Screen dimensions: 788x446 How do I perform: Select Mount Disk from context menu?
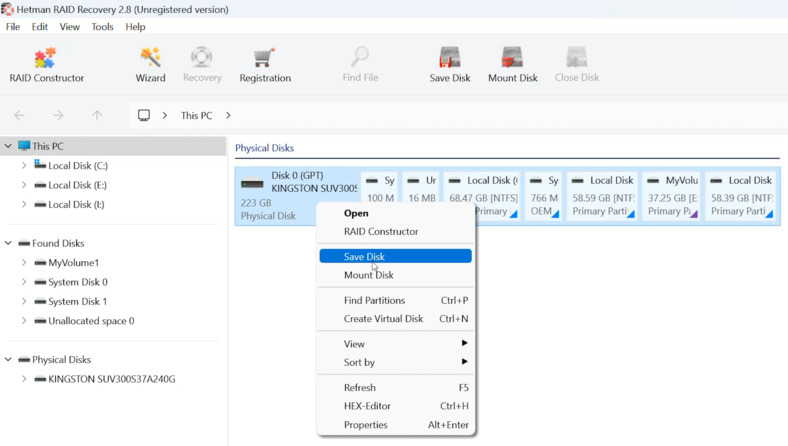click(369, 275)
